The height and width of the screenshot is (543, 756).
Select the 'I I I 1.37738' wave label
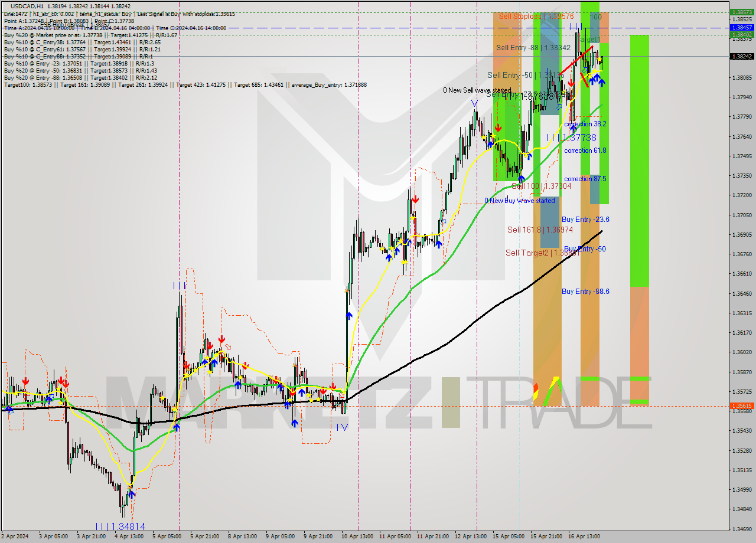coord(571,137)
